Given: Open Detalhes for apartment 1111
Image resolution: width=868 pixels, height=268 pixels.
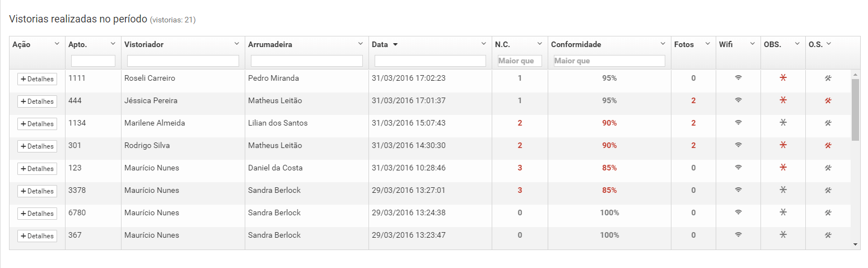Looking at the screenshot, I should coord(37,79).
